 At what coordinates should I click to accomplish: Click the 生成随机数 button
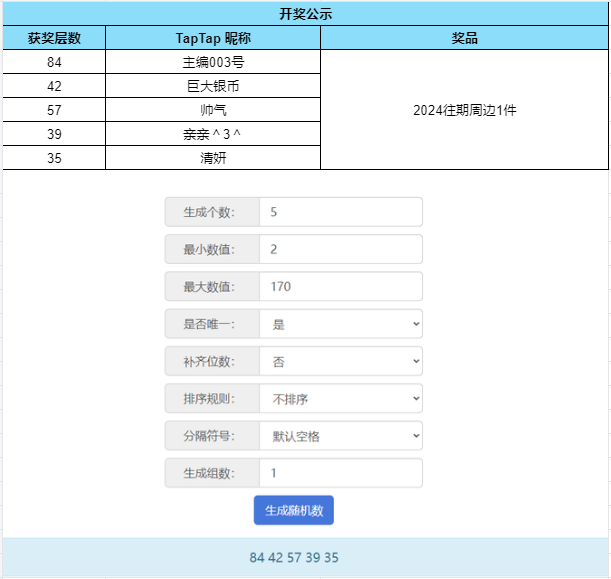pos(293,510)
